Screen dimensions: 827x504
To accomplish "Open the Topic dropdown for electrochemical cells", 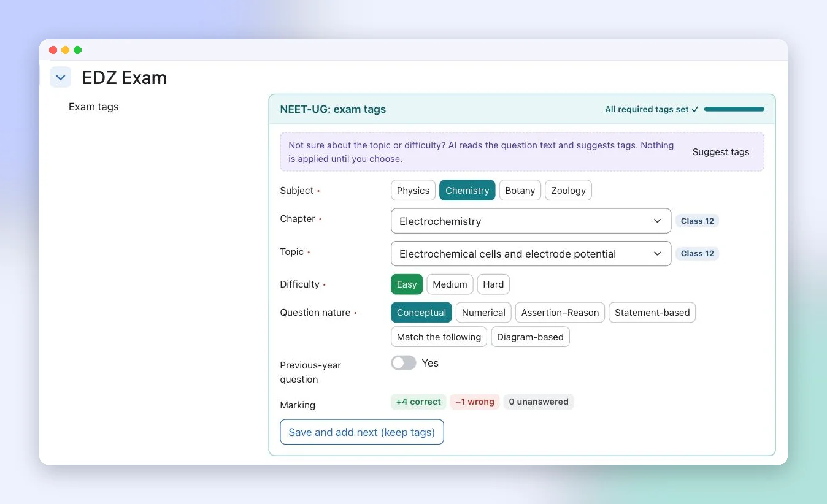I will click(531, 253).
